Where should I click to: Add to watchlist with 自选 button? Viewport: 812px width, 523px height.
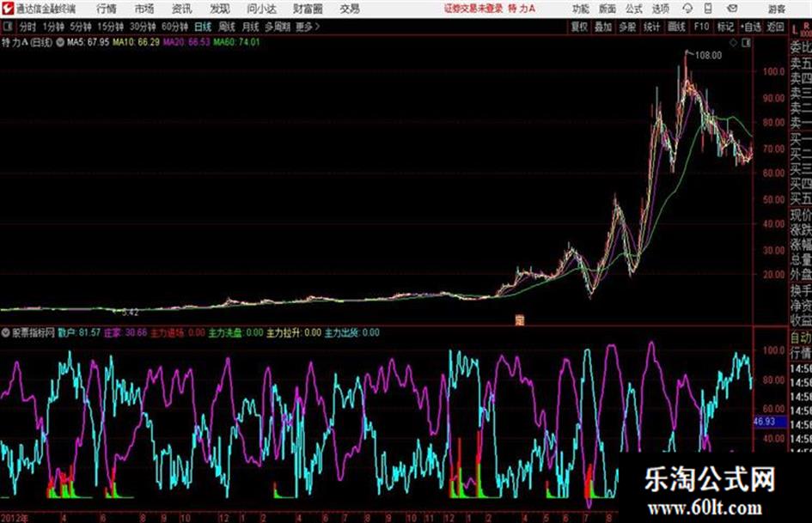751,27
